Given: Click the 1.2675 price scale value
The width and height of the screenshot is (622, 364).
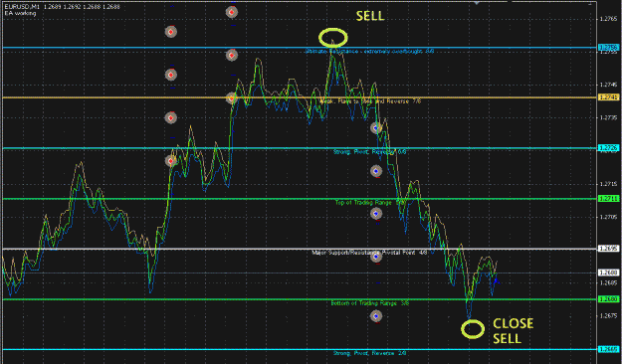Looking at the screenshot, I should [x=608, y=316].
